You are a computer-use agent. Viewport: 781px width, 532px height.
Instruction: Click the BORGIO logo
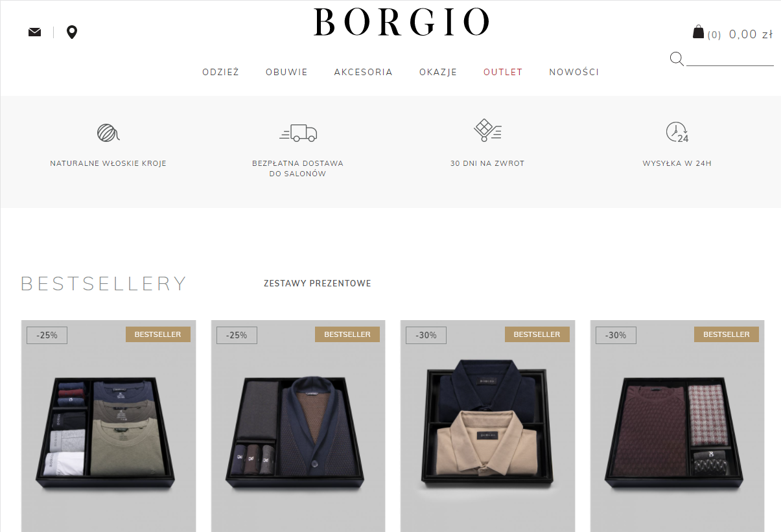tap(402, 23)
